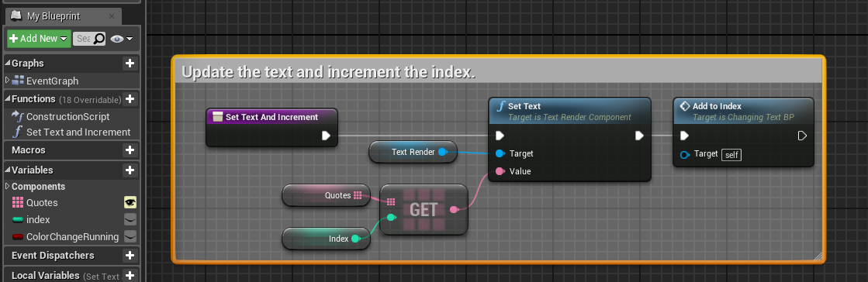Image resolution: width=868 pixels, height=282 pixels.
Task: Select the Index getter node
Action: [326, 239]
